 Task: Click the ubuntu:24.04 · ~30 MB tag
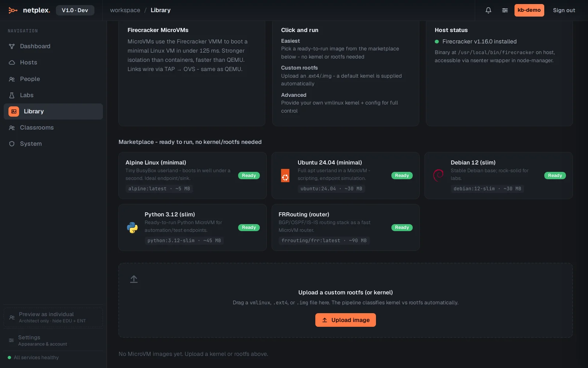point(331,189)
